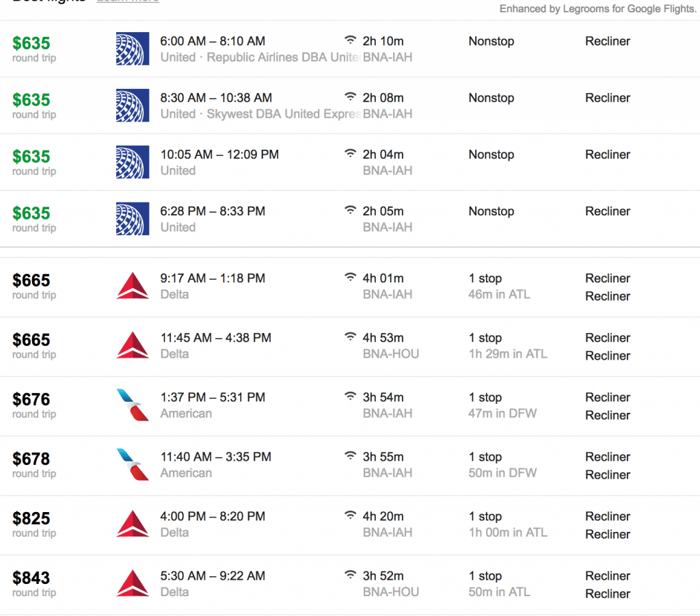Click the United logo on 6:00 AM flight

133,49
